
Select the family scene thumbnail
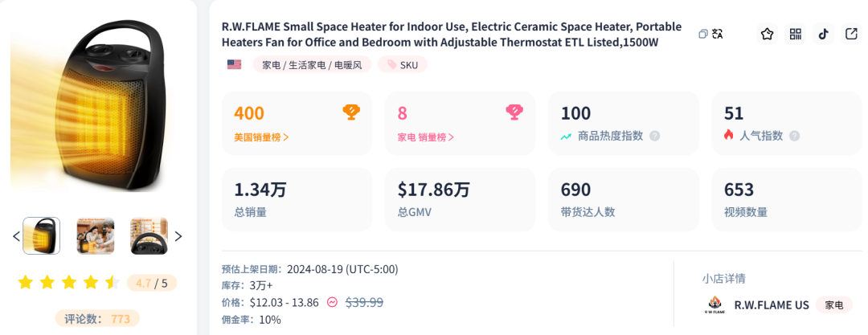[x=95, y=235]
